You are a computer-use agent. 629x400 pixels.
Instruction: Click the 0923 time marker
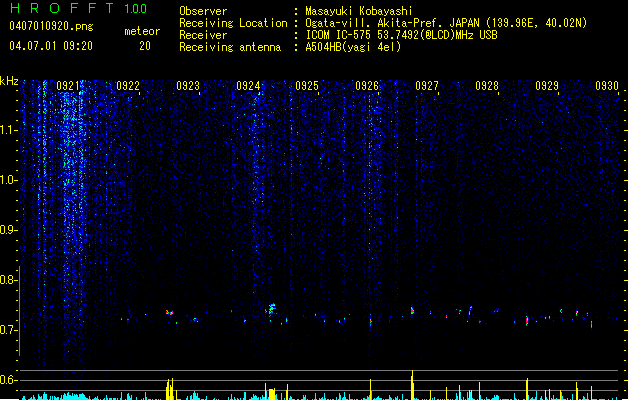pos(188,86)
